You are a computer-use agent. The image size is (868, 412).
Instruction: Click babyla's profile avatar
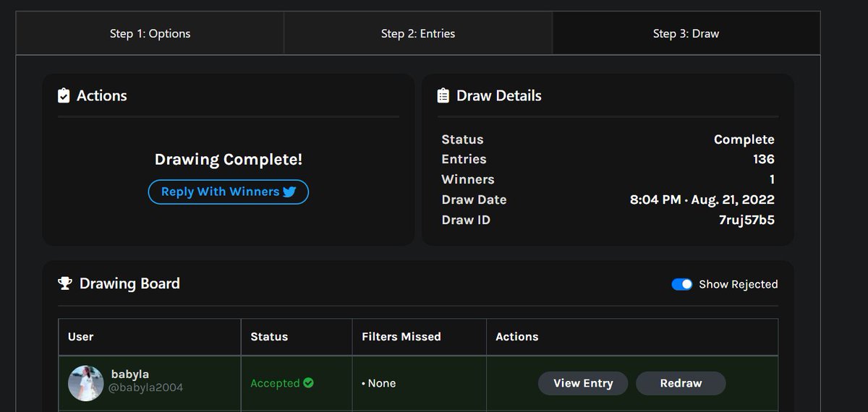click(86, 383)
